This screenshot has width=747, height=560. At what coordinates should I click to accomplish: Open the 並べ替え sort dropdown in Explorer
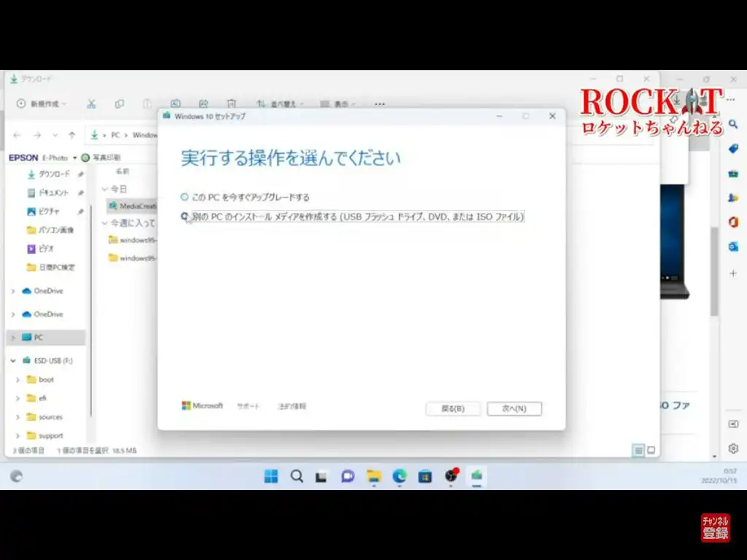(x=279, y=104)
